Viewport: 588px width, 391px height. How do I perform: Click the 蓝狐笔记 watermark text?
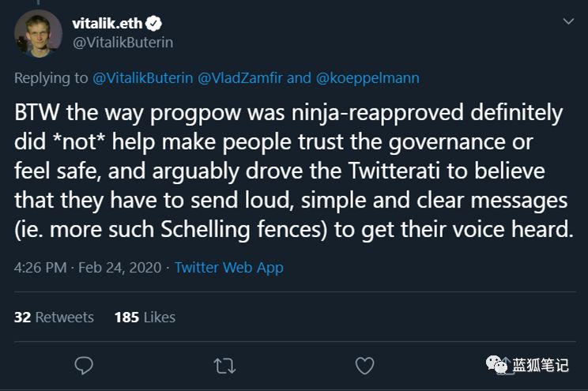pyautogui.click(x=541, y=365)
